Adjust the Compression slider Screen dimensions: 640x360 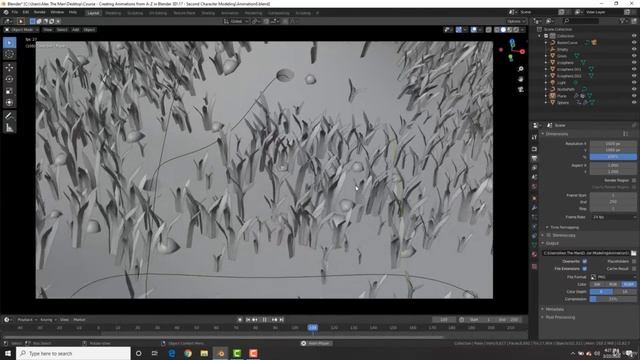[613, 299]
